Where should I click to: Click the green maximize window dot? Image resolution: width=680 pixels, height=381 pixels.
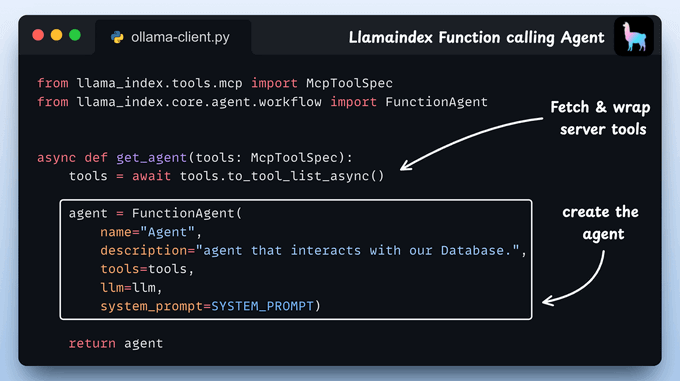click(75, 35)
